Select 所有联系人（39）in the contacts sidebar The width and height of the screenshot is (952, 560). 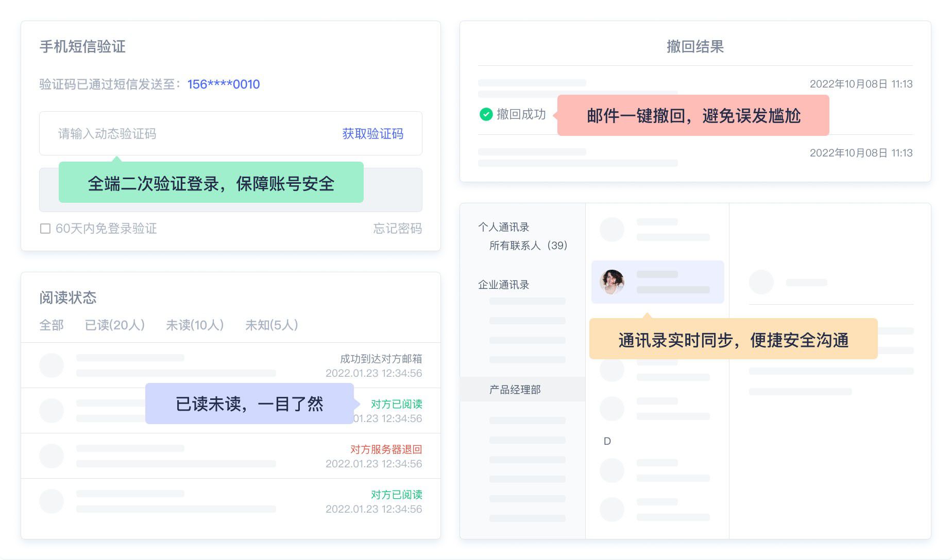528,246
